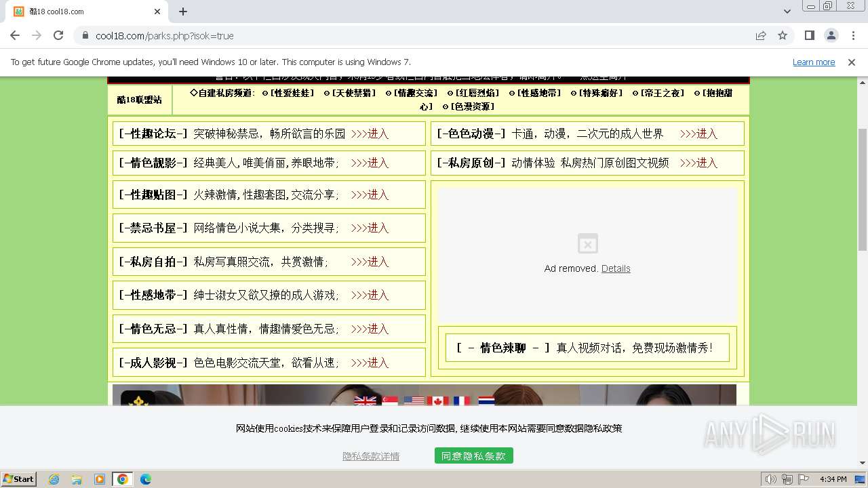Viewport: 868px width, 488px height.
Task: Open a new browser tab
Action: point(183,12)
